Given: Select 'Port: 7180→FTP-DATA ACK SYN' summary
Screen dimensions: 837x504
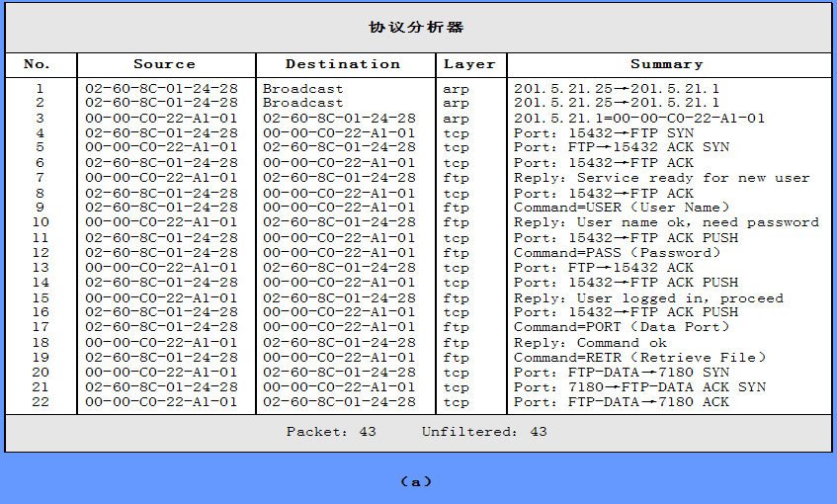Looking at the screenshot, I should pyautogui.click(x=639, y=387).
